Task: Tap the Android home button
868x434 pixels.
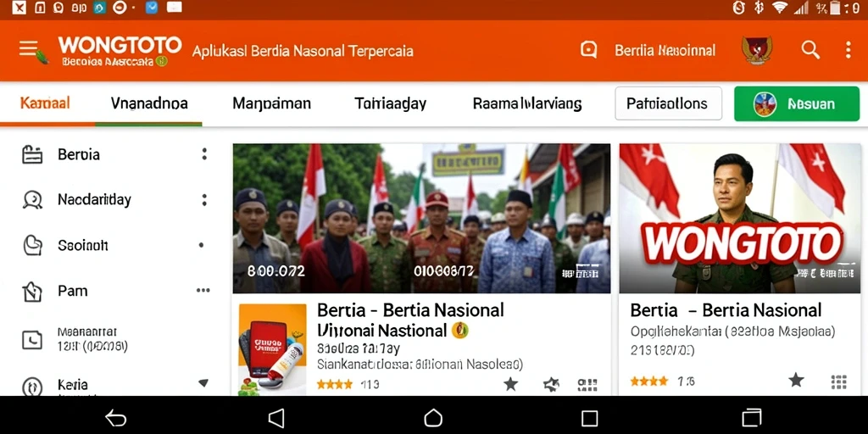Action: click(x=433, y=417)
